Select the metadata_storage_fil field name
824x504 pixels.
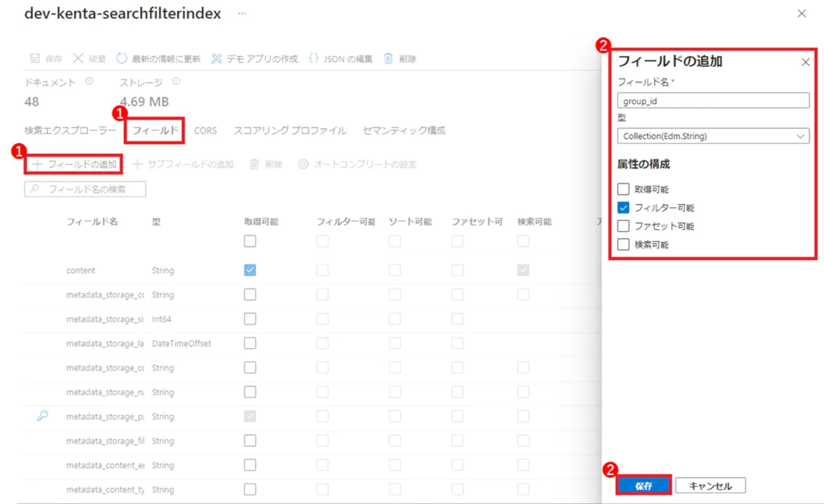tap(105, 441)
